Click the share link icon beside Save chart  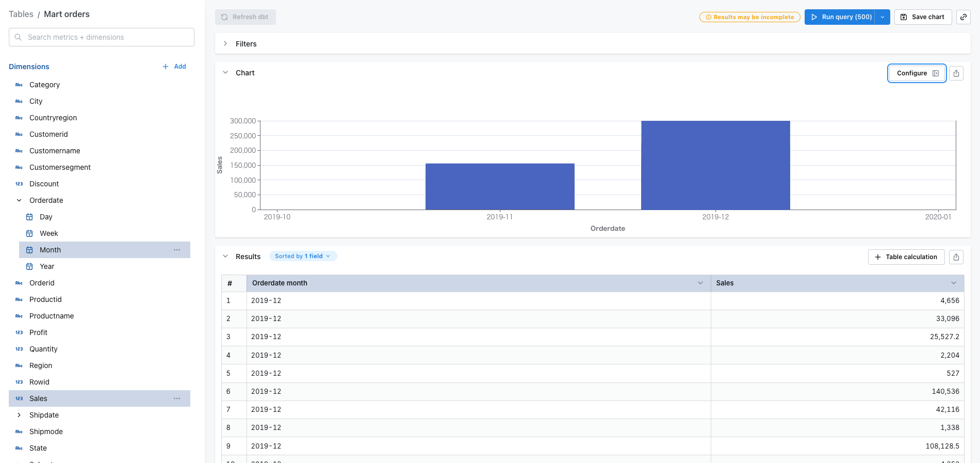pos(963,17)
